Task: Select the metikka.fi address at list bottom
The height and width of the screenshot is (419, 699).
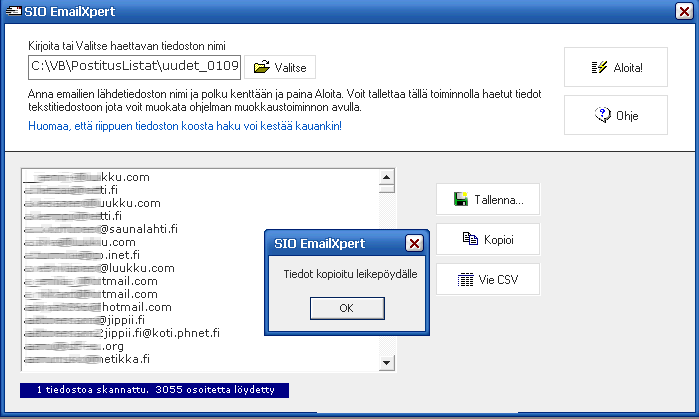Action: 100,358
